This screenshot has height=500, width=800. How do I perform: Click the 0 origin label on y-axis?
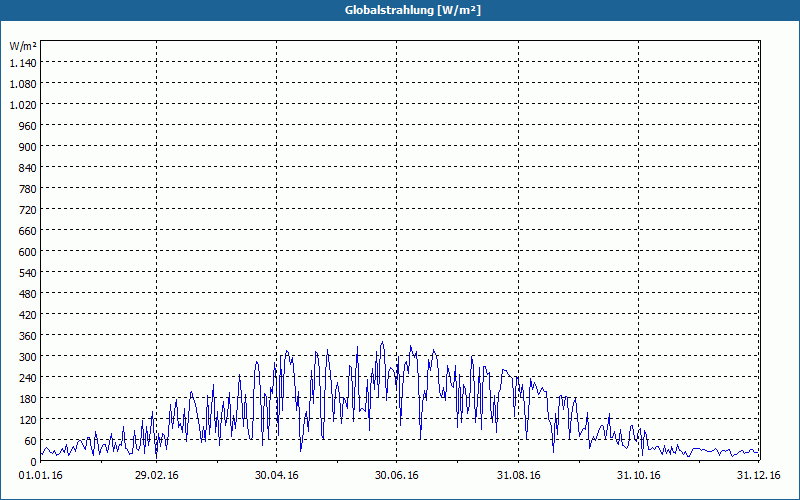(x=34, y=462)
